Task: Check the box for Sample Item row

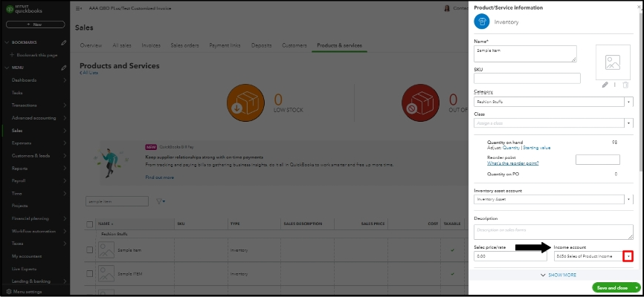Action: (89, 249)
